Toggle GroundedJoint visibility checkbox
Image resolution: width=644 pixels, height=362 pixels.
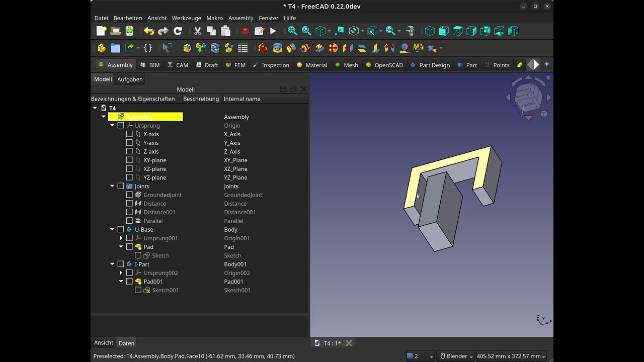pos(129,195)
